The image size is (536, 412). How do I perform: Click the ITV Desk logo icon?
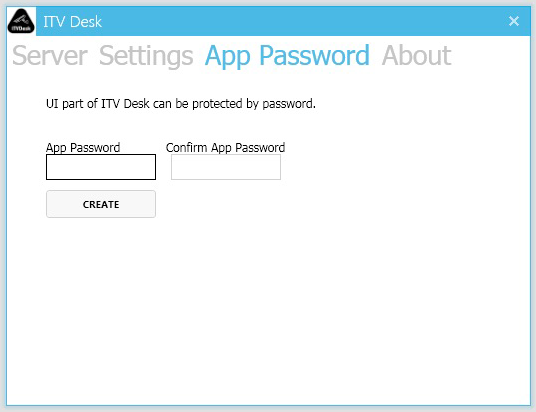(21, 21)
